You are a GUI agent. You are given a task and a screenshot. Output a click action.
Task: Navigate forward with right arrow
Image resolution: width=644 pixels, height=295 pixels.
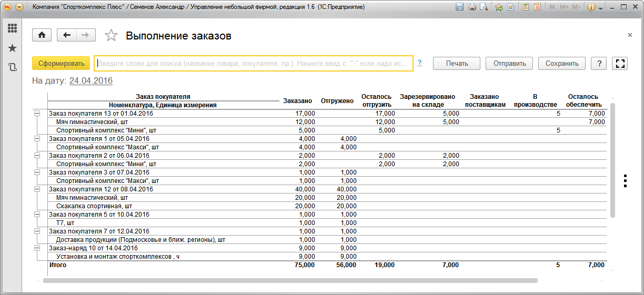point(86,35)
